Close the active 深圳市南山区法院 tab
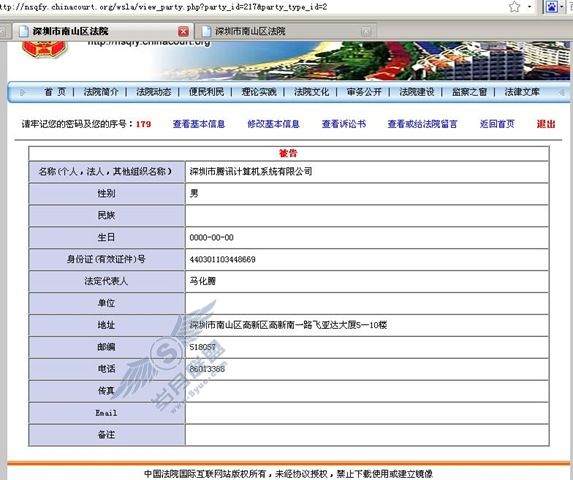The width and height of the screenshot is (573, 480). pos(183,31)
